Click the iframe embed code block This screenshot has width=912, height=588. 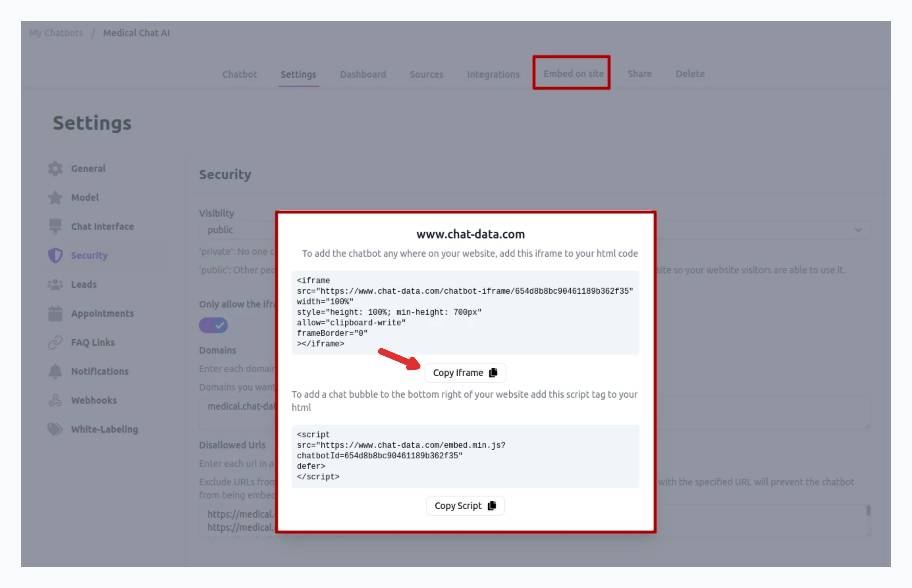(465, 312)
